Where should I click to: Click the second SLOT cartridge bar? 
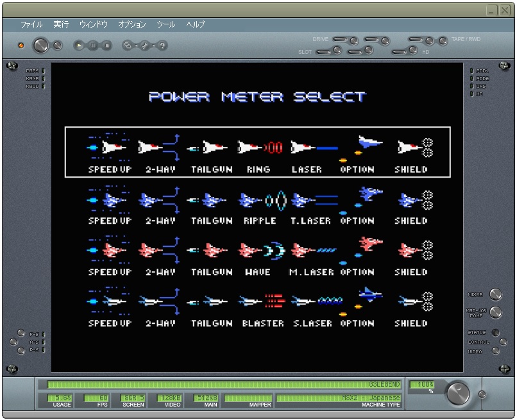[x=355, y=52]
